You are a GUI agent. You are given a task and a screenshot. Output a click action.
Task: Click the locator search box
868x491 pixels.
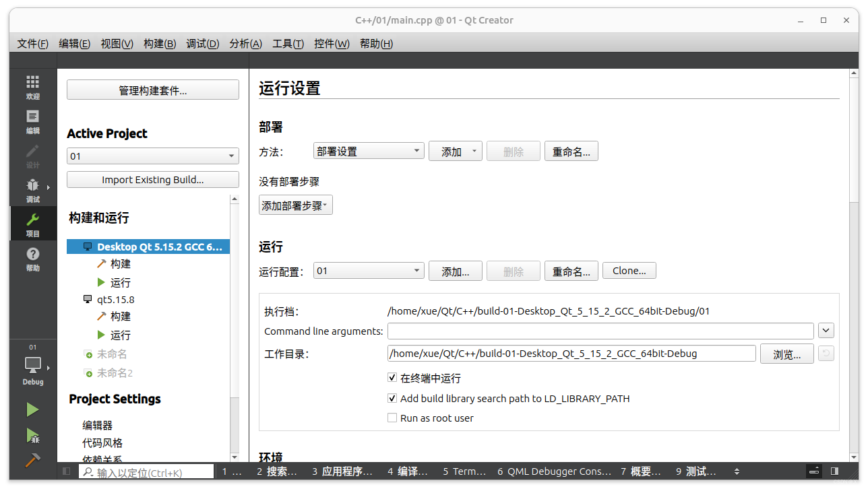pyautogui.click(x=146, y=472)
